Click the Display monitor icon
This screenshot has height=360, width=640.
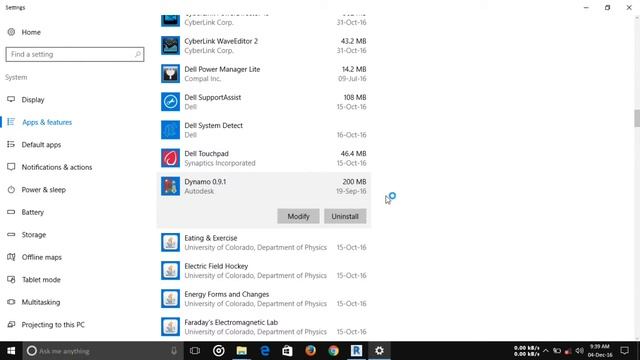pyautogui.click(x=11, y=99)
